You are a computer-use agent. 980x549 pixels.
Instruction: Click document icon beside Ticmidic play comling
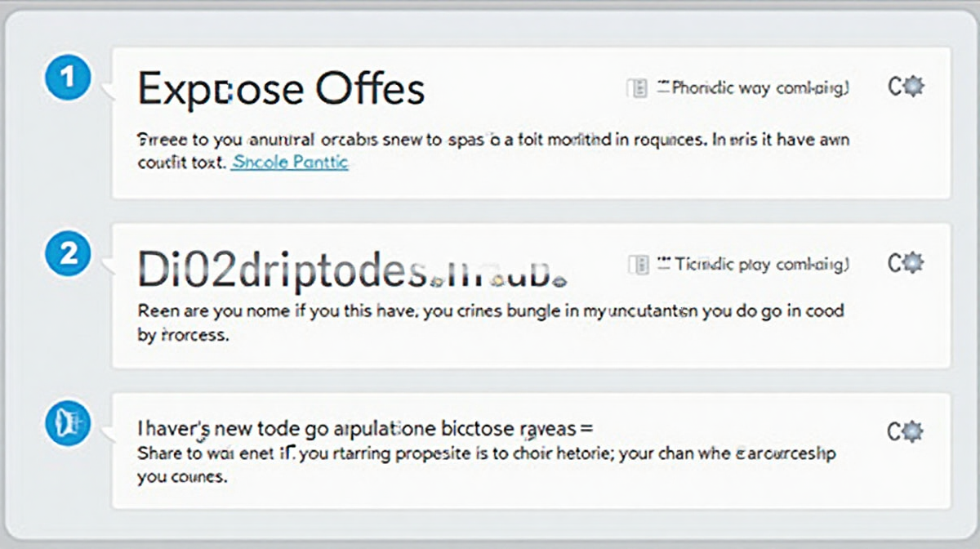638,264
